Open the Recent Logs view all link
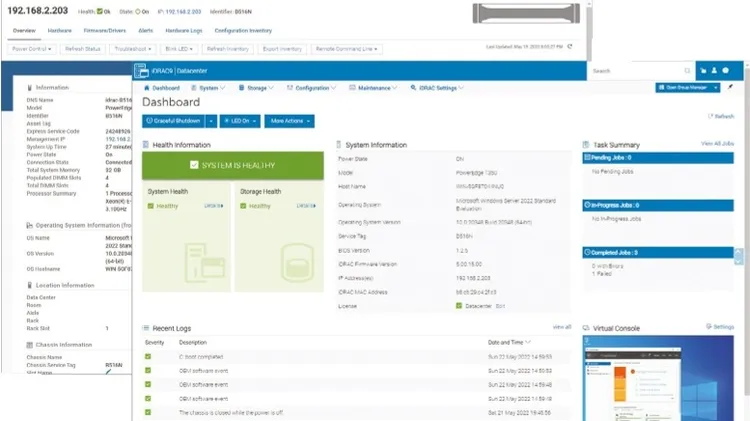Viewport: 750px width, 421px height. click(562, 327)
